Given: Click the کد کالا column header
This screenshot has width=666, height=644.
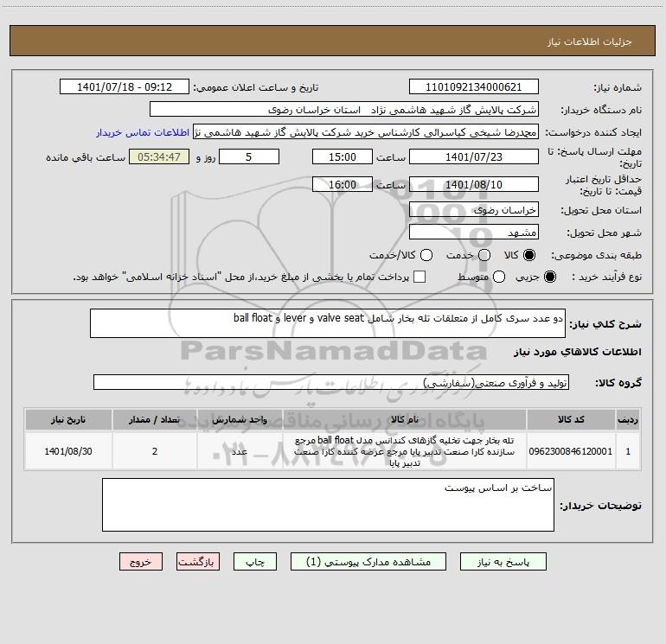Looking at the screenshot, I should click(x=571, y=420).
